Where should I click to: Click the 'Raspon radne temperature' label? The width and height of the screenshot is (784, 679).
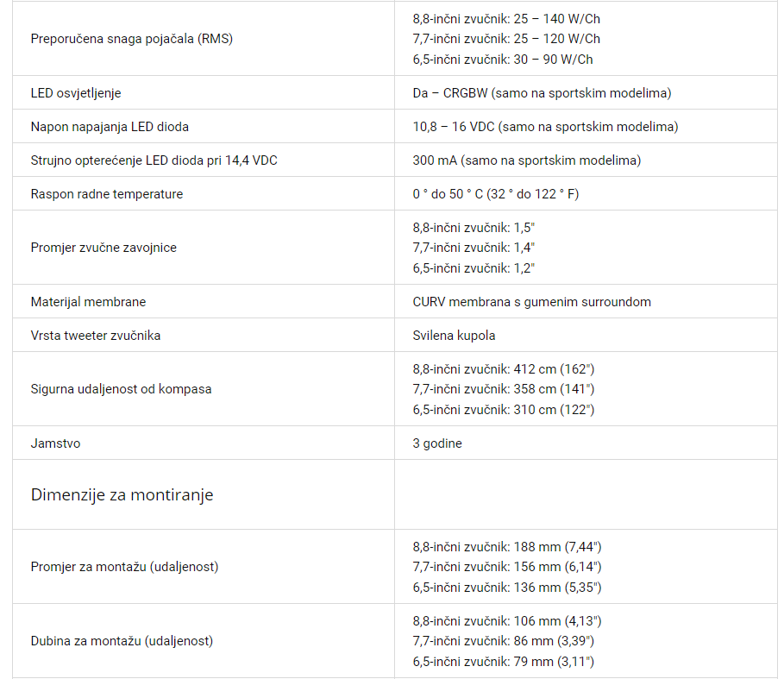coord(107,194)
